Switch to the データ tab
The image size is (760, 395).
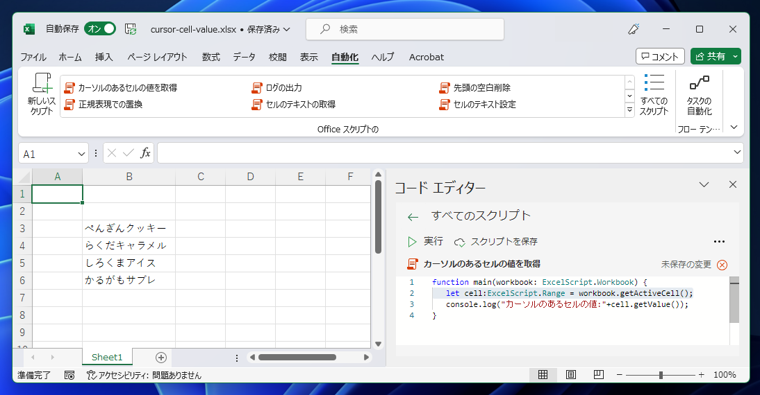[x=244, y=57]
